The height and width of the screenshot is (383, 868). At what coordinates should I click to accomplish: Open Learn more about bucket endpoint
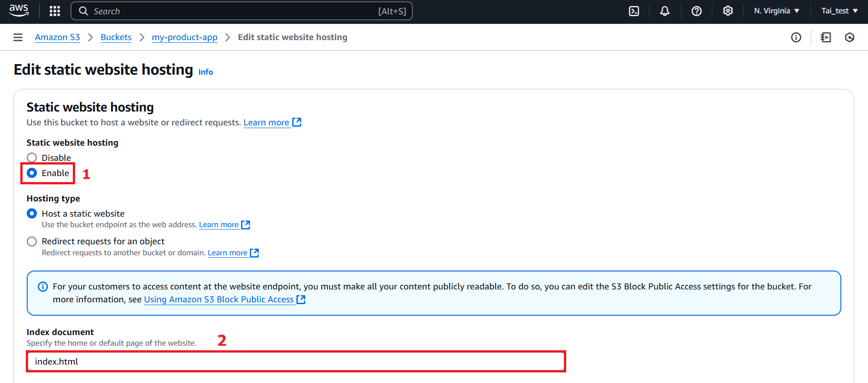pos(219,225)
